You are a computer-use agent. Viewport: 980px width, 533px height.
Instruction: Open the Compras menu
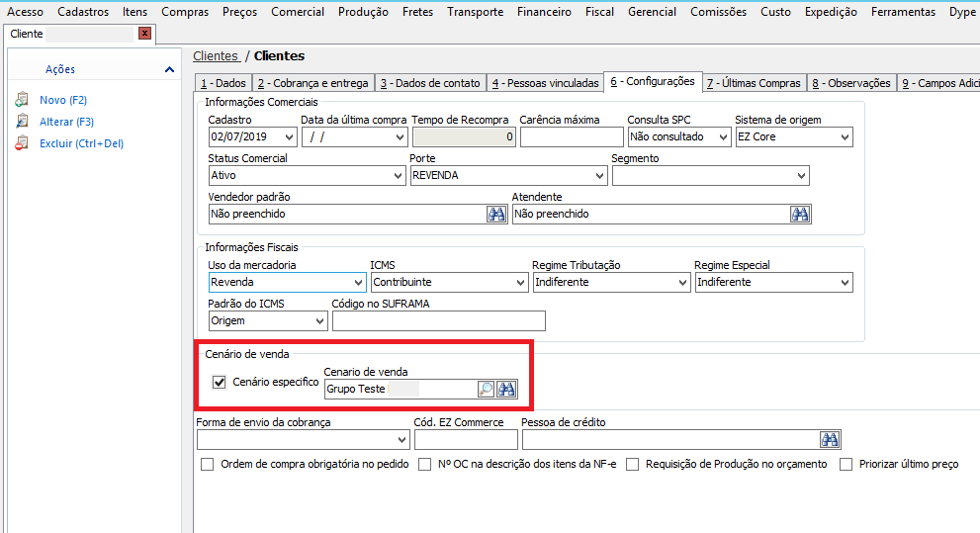coord(185,12)
